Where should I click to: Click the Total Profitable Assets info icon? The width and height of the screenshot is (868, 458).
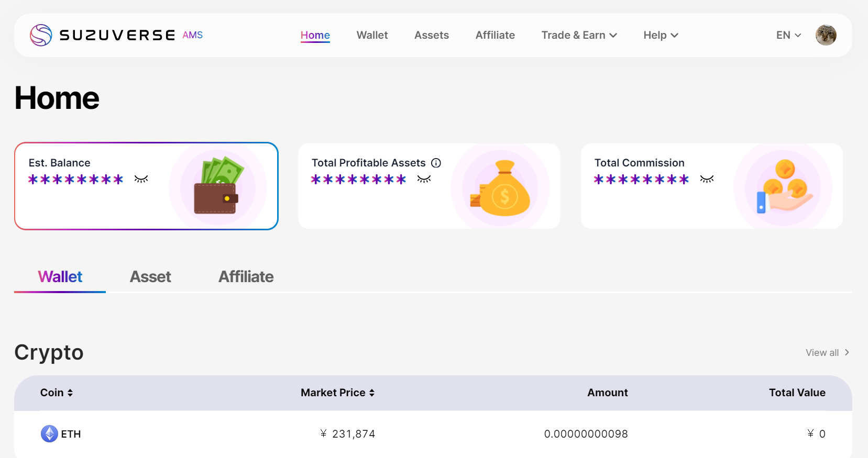coord(436,163)
